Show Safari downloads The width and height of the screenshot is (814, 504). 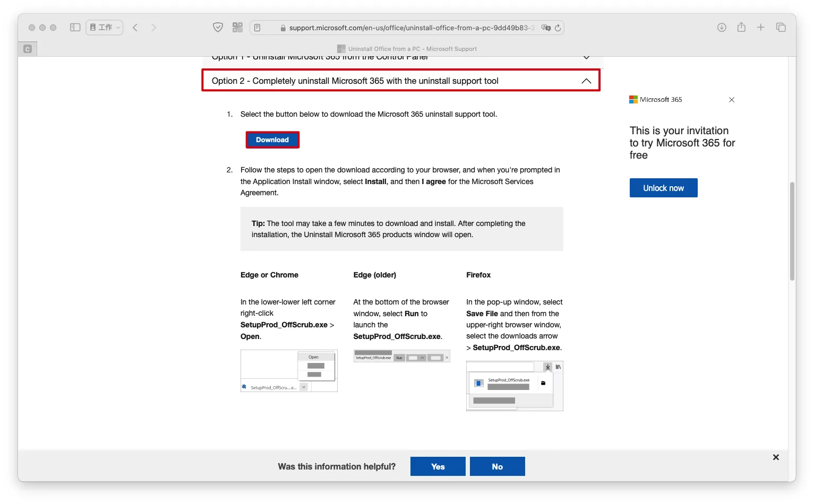point(722,28)
